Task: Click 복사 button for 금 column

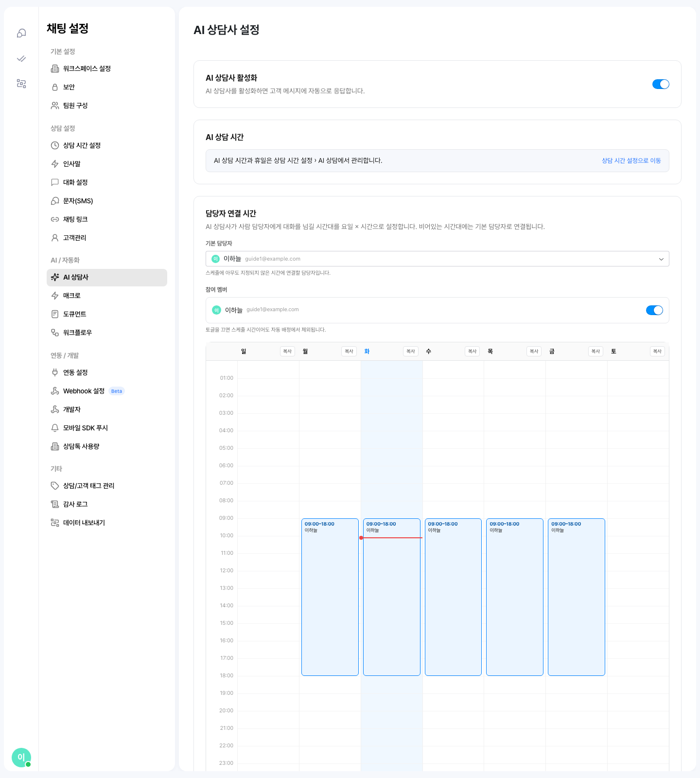Action: (596, 351)
